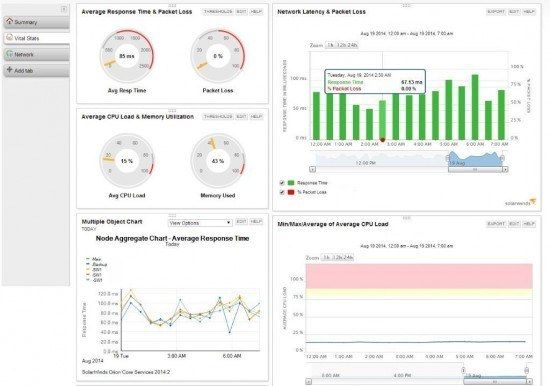Click the drag handle above Min/Max/Average CPU panel
The image size is (550, 386).
(x=406, y=218)
